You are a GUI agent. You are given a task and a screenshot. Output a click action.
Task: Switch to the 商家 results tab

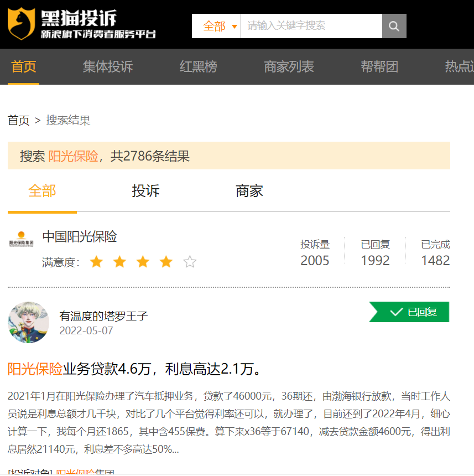(249, 192)
